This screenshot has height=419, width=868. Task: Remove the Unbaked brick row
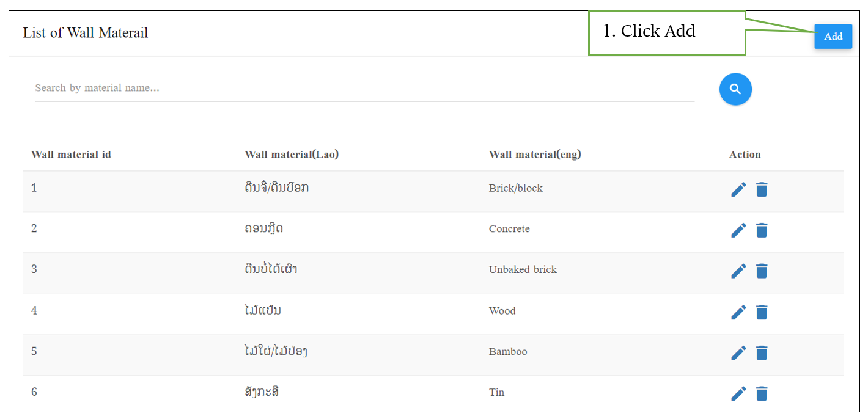coord(762,271)
